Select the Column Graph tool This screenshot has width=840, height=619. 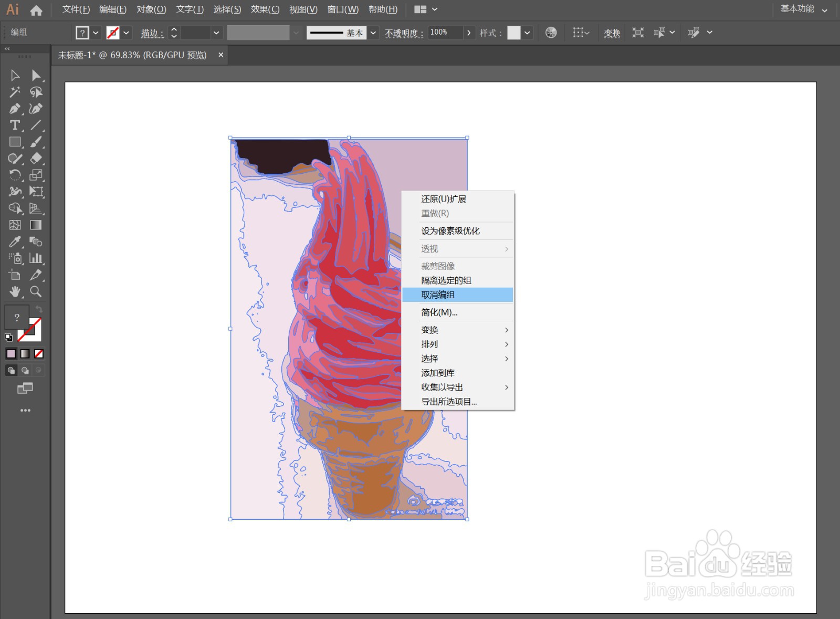pos(36,258)
